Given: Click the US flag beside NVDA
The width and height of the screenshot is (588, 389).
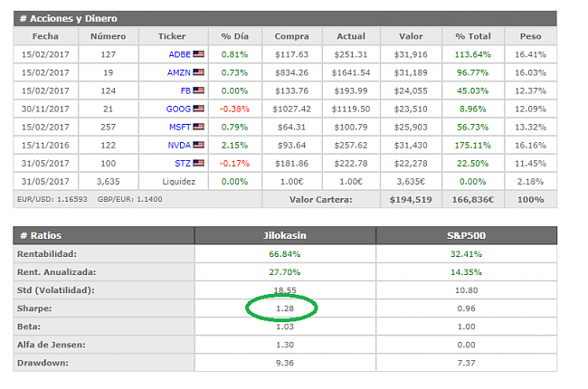Looking at the screenshot, I should pyautogui.click(x=198, y=145).
